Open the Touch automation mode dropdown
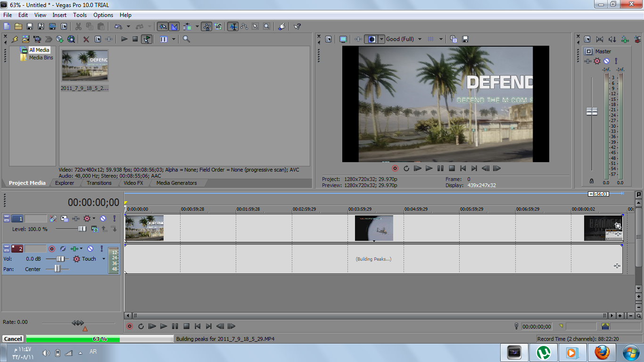Screen dimensions: 644x362 (x=104, y=259)
